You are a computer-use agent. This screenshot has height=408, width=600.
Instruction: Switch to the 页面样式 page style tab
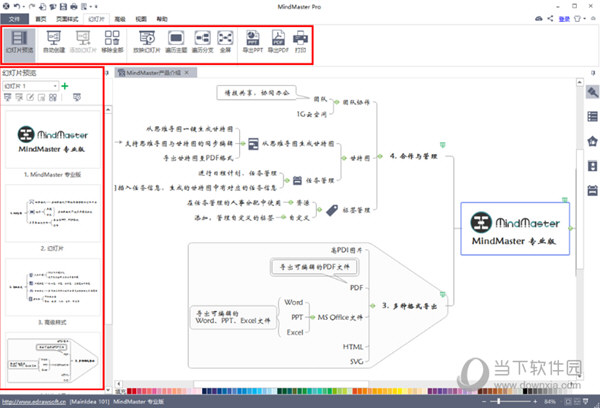tap(67, 19)
